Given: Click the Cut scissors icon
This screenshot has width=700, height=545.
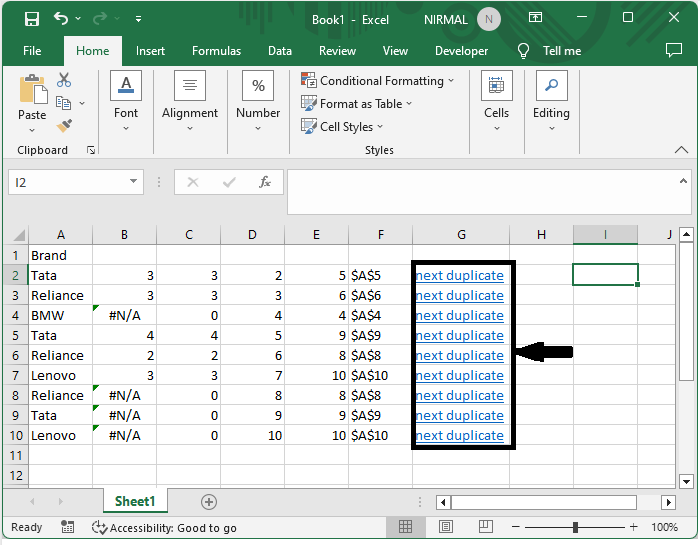Looking at the screenshot, I should pos(64,80).
